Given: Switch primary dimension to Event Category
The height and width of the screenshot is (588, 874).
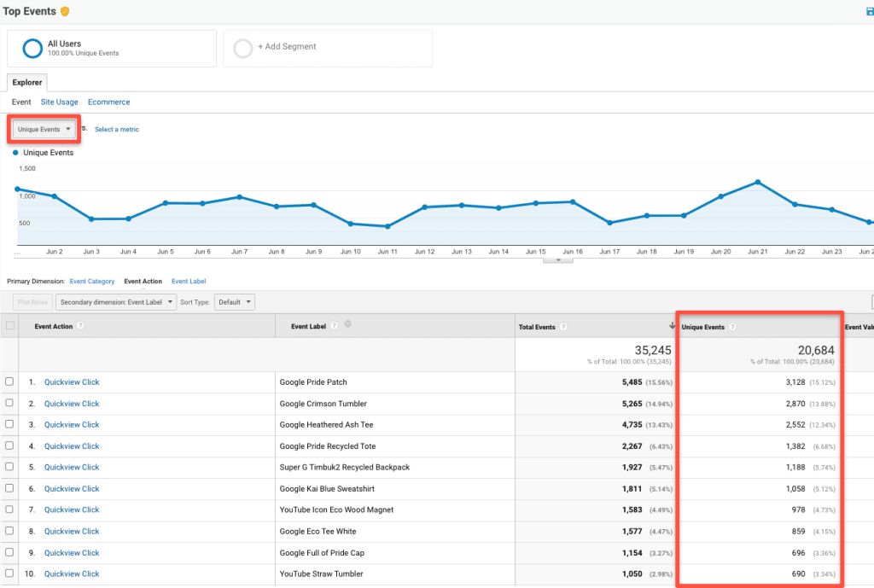Looking at the screenshot, I should (x=91, y=281).
